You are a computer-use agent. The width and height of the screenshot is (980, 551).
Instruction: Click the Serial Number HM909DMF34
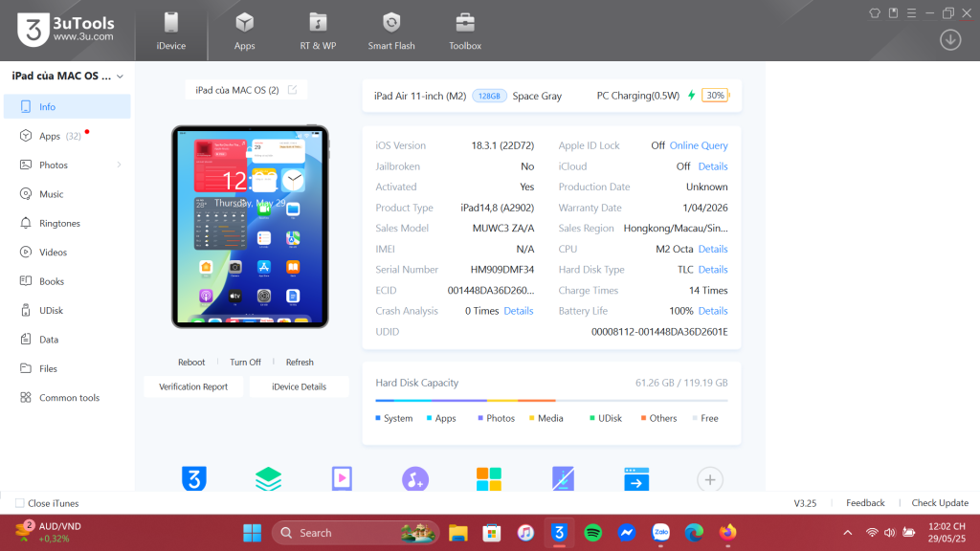click(501, 269)
